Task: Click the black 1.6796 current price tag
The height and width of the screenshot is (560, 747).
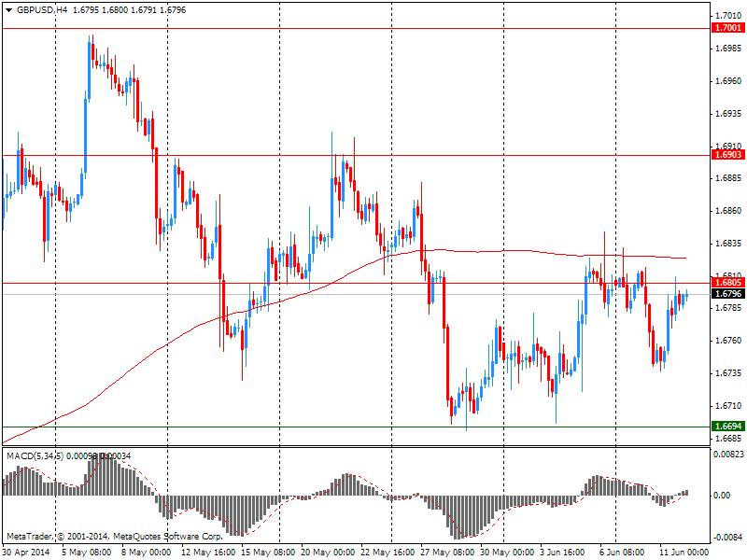Action: point(728,294)
